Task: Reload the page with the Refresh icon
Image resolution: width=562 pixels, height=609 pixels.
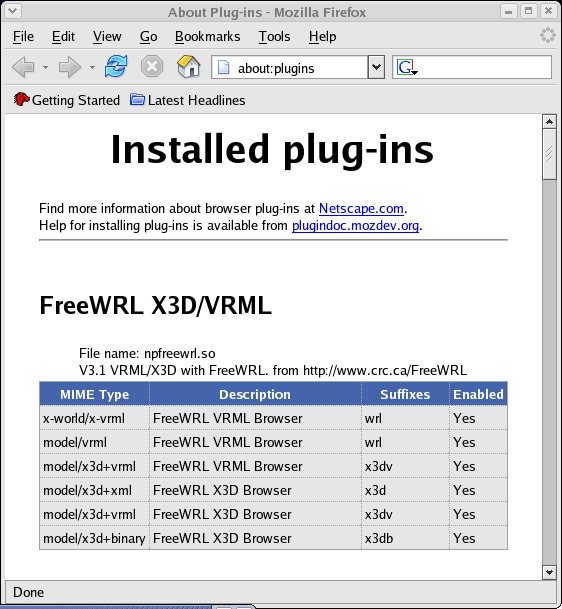Action: click(116, 66)
